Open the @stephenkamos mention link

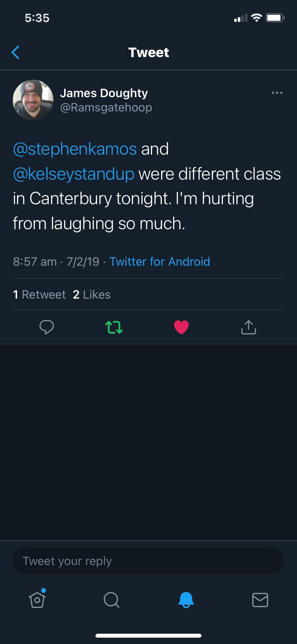tap(75, 149)
